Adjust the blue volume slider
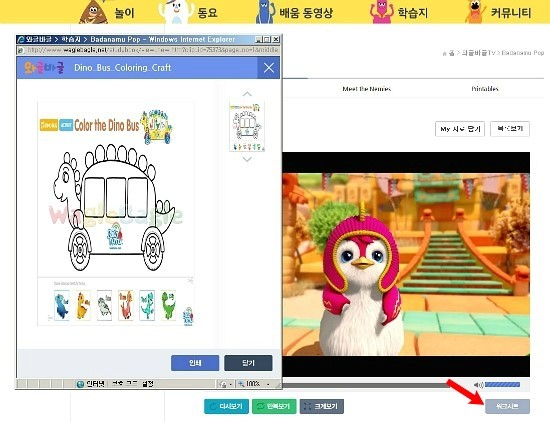 coord(502,385)
